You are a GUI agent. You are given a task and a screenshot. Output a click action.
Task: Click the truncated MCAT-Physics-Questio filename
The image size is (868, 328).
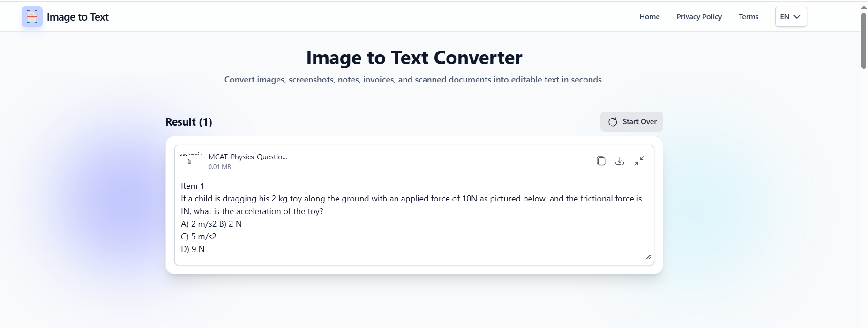(247, 157)
